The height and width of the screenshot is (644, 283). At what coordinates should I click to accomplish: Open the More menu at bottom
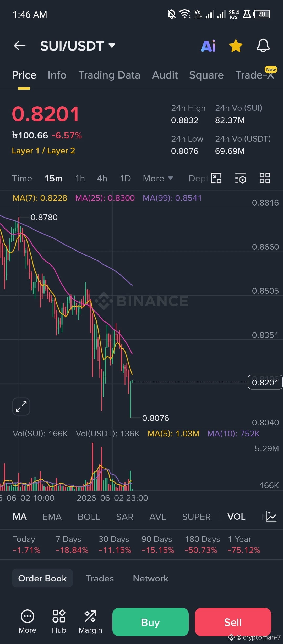(28, 622)
